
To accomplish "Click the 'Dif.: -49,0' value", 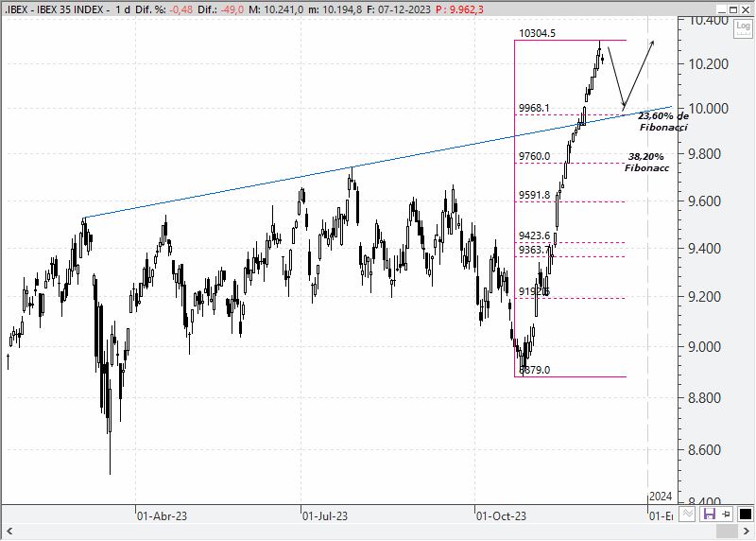I will (x=221, y=9).
